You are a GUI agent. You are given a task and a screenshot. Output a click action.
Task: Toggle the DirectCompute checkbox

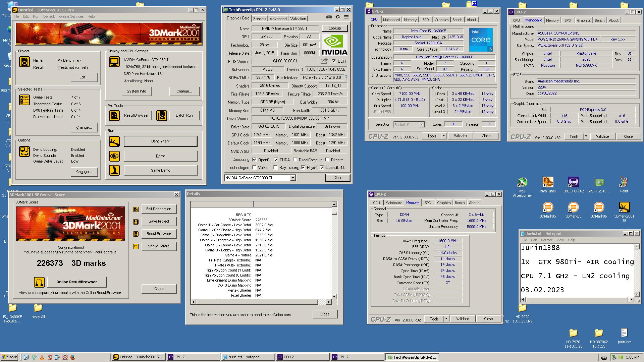(x=295, y=160)
